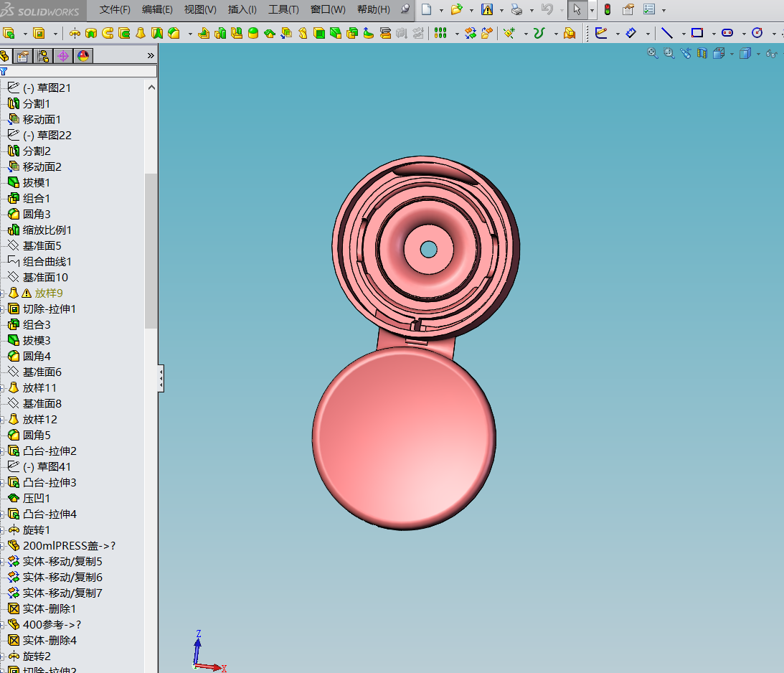The height and width of the screenshot is (673, 784).
Task: Start a new Sketch with the Sketch tool
Action: (x=601, y=34)
